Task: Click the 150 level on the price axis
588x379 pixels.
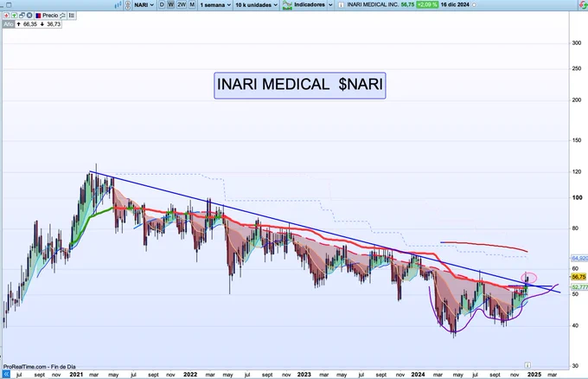Action: [x=577, y=140]
